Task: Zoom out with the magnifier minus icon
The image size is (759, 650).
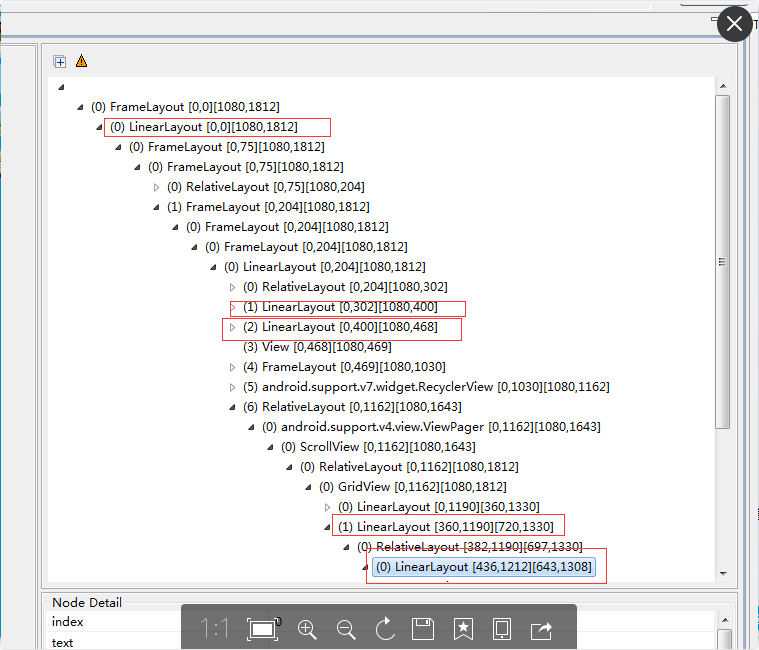Action: tap(346, 629)
